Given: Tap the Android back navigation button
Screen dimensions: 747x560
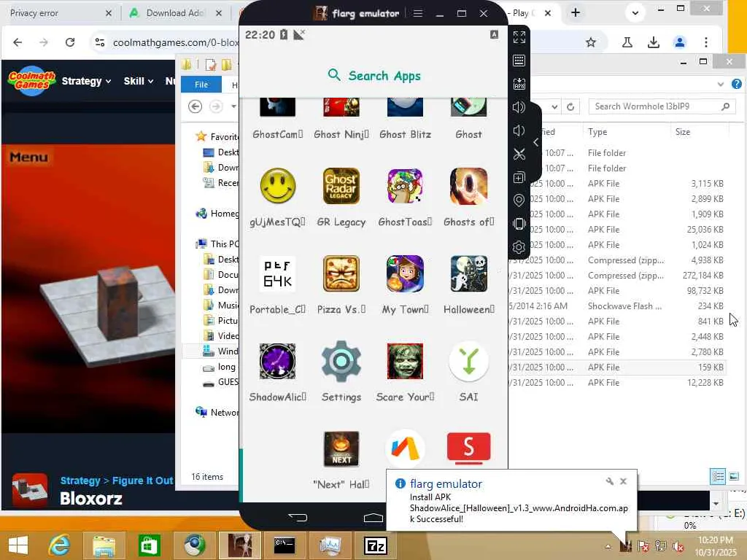Looking at the screenshot, I should pyautogui.click(x=298, y=518).
